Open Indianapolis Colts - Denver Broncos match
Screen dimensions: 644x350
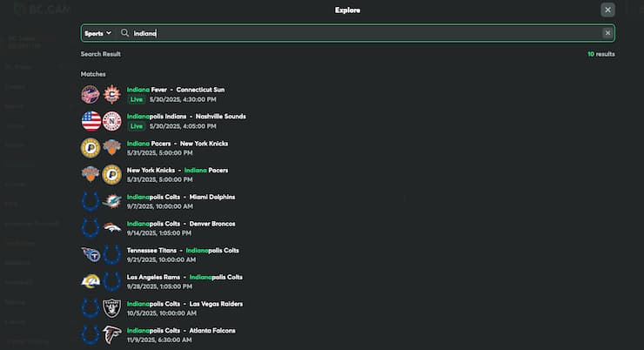coord(181,224)
